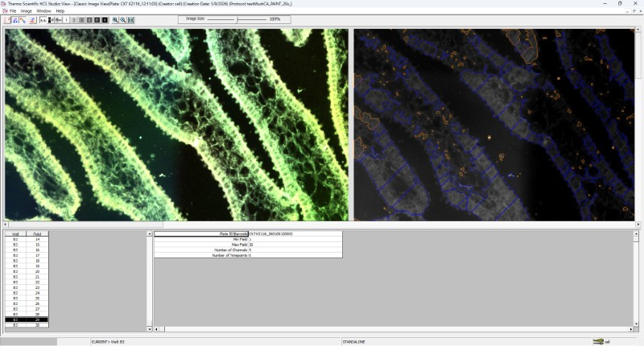Select field 30 row in well list
Screen dimensions: 644x346
tap(26, 325)
